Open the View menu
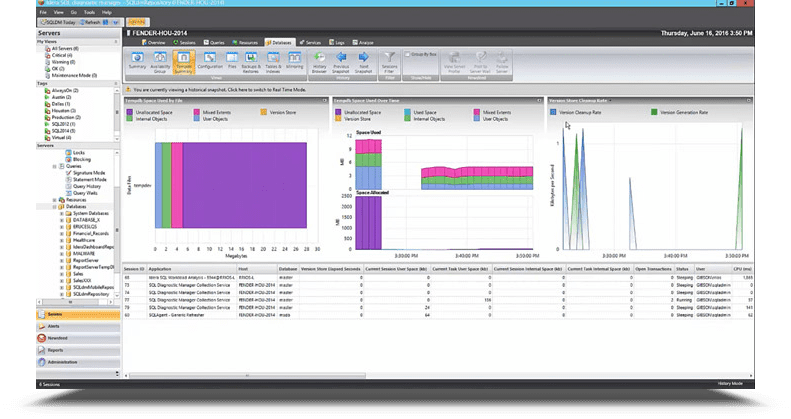Screen dimensions: 791x419 (59, 12)
